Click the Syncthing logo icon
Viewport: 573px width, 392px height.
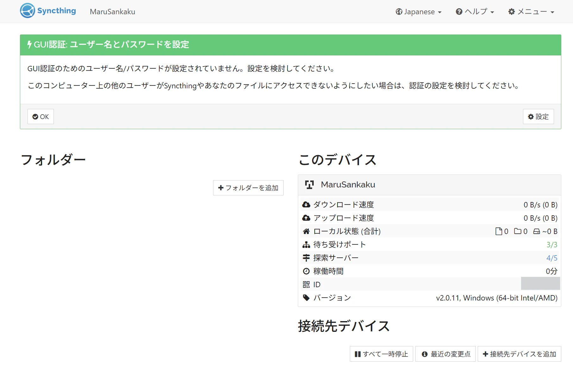pos(28,11)
